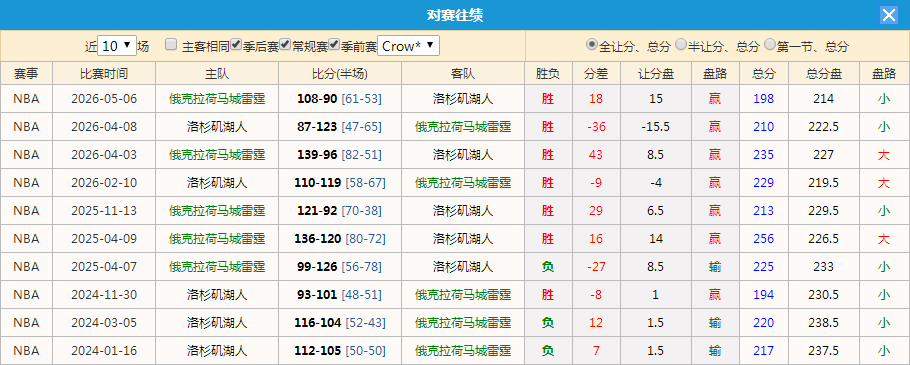
Task: Click the date 2024-03-05
Action: pos(104,323)
